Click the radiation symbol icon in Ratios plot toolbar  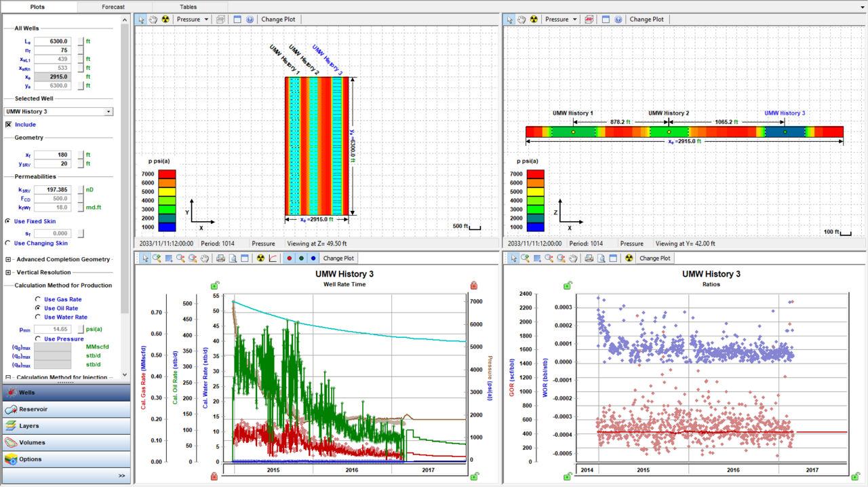pyautogui.click(x=628, y=258)
